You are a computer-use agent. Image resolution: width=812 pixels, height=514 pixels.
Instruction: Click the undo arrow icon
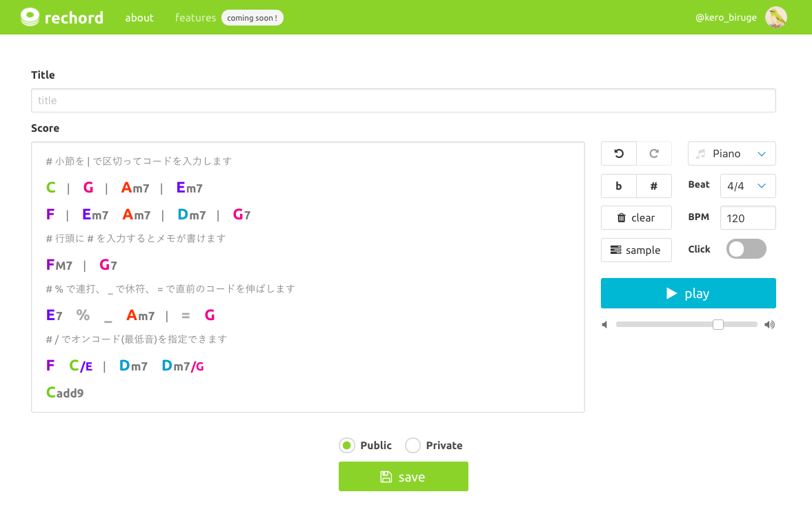click(619, 154)
